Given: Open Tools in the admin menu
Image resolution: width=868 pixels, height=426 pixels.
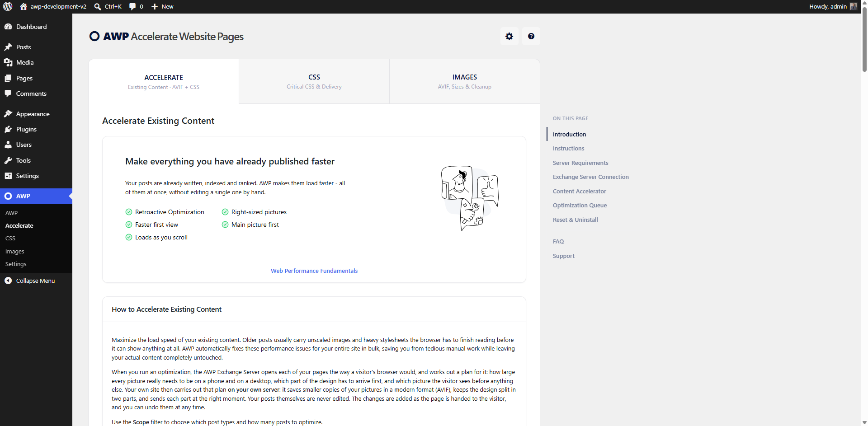Looking at the screenshot, I should point(36,160).
